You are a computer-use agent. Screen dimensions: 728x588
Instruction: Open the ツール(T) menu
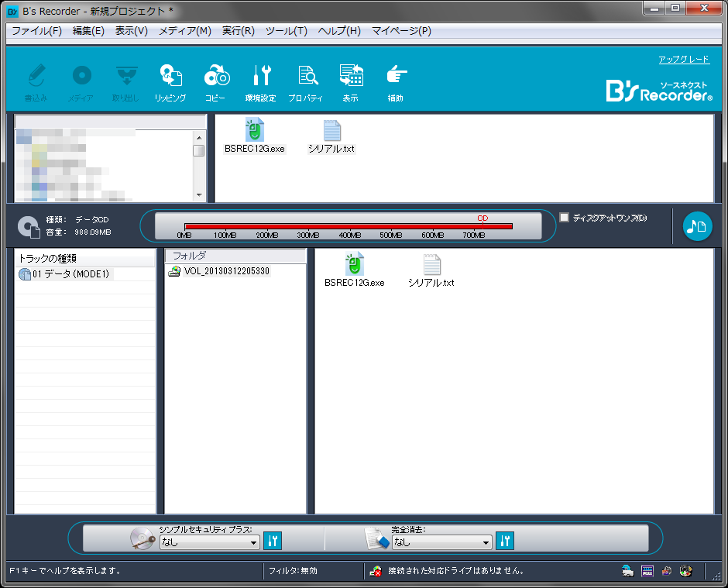pyautogui.click(x=287, y=31)
